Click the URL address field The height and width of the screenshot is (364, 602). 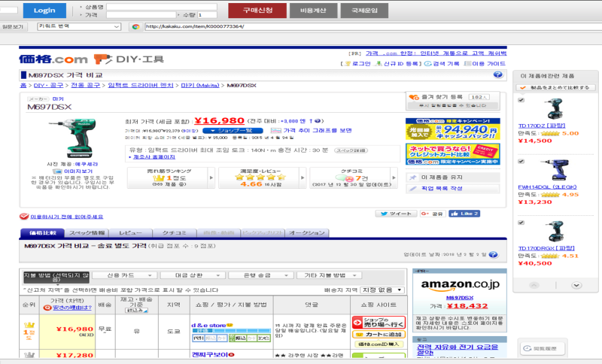point(373,26)
